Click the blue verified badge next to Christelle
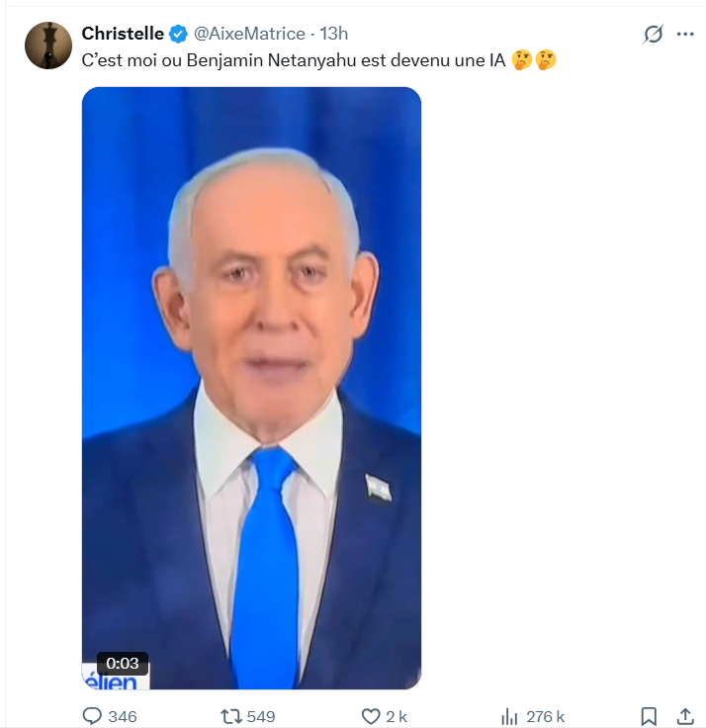 pos(178,35)
